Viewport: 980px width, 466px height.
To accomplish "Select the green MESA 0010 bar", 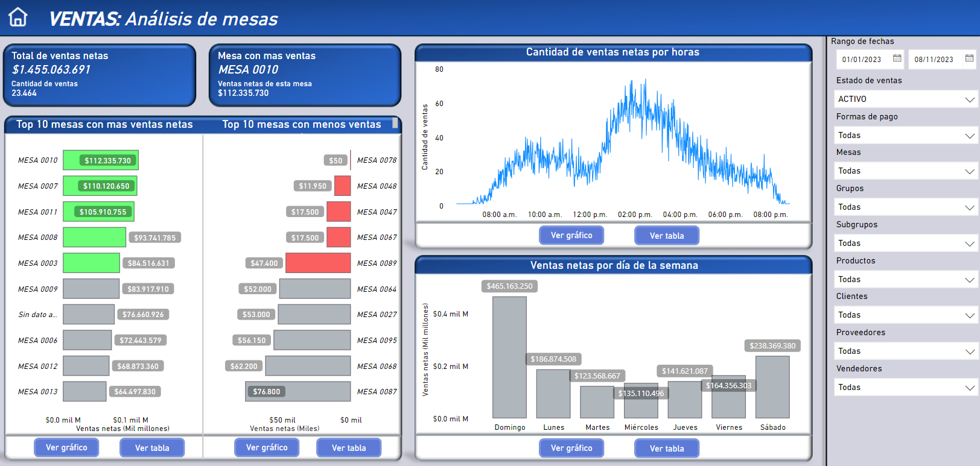I will click(x=100, y=160).
